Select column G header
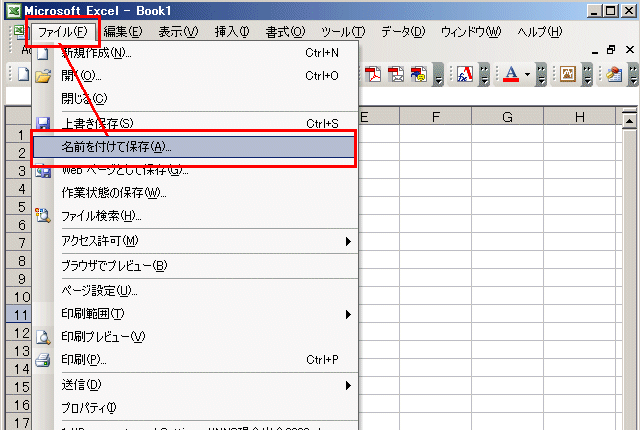This screenshot has height=430, width=640. pyautogui.click(x=507, y=117)
